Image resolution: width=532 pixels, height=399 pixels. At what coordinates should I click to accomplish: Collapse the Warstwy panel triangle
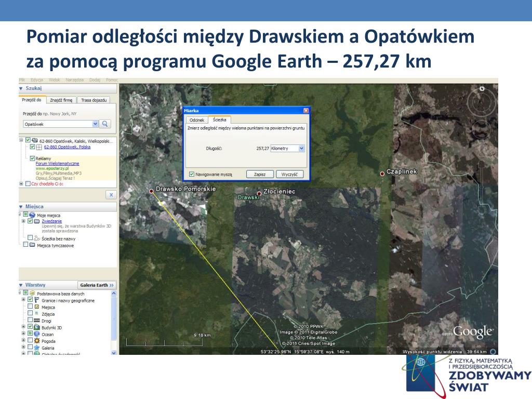21,285
